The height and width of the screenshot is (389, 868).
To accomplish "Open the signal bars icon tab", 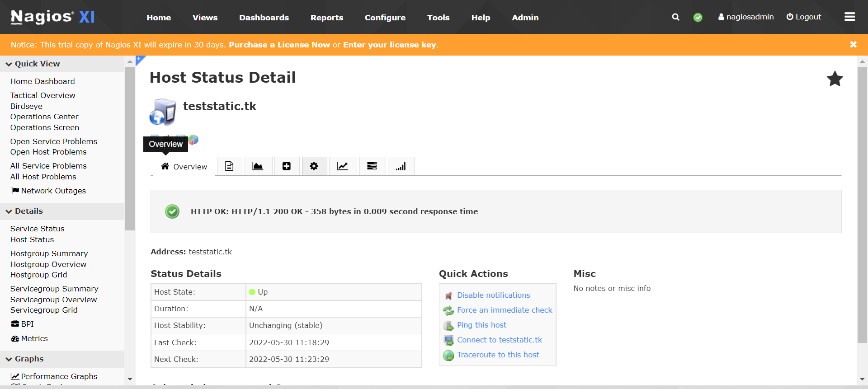I will pyautogui.click(x=401, y=166).
